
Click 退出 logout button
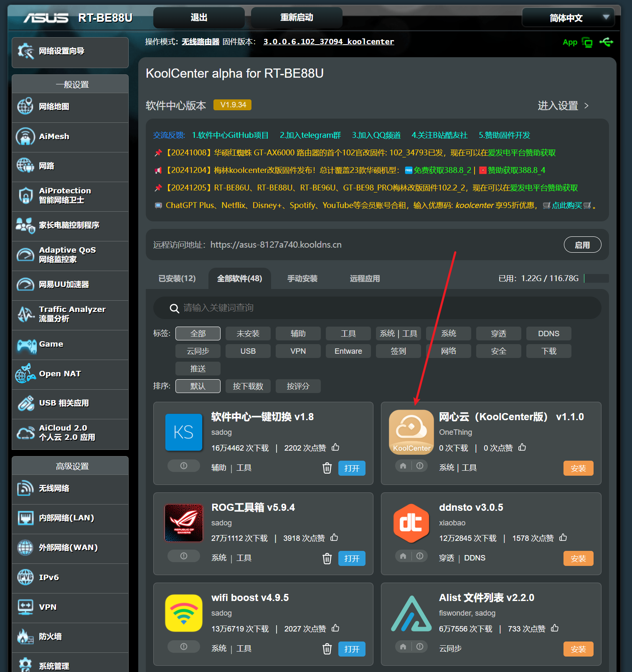pyautogui.click(x=199, y=18)
